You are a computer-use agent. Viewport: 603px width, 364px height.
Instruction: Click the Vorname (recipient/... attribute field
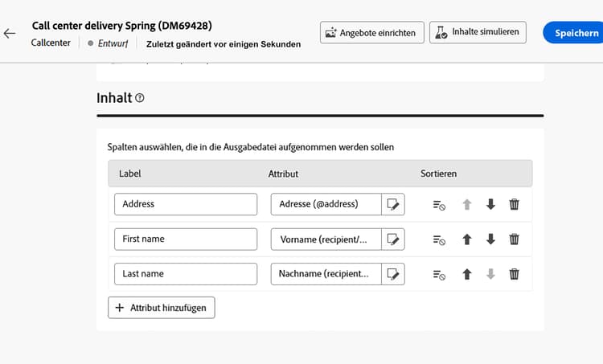326,239
